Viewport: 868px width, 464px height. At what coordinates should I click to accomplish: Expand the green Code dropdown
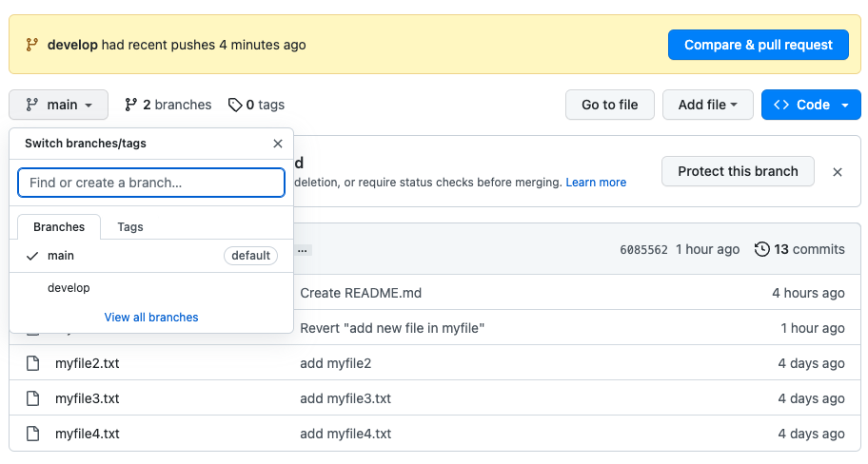point(811,105)
